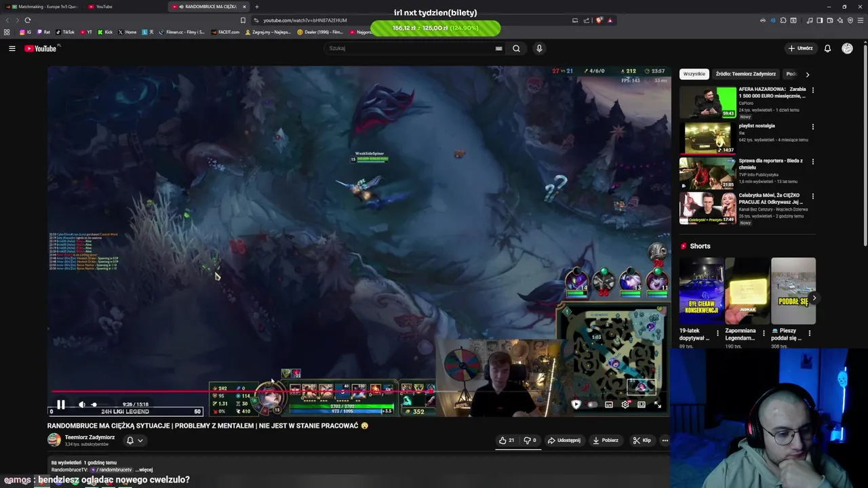This screenshot has width=868, height=488.
Task: Open the subscription notification bell dropdown
Action: [x=135, y=440]
